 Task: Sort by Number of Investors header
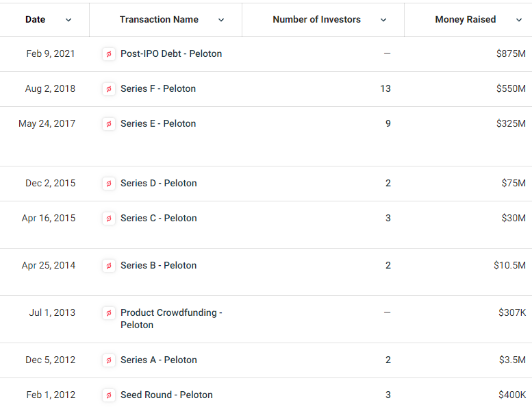[316, 19]
